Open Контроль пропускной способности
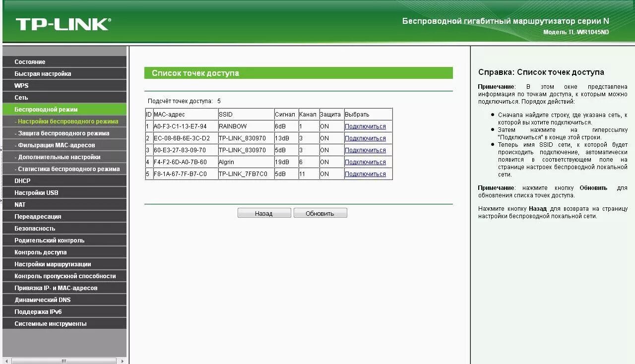This screenshot has height=364, width=635. click(64, 276)
